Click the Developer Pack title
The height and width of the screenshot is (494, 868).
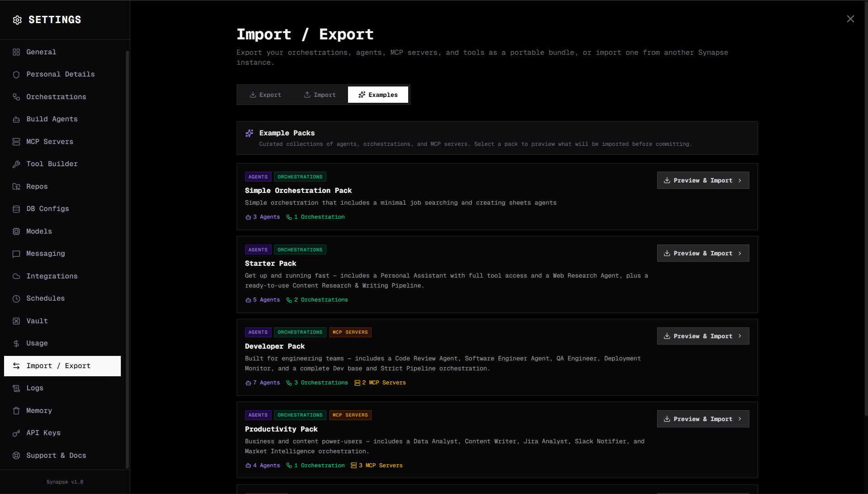(275, 346)
